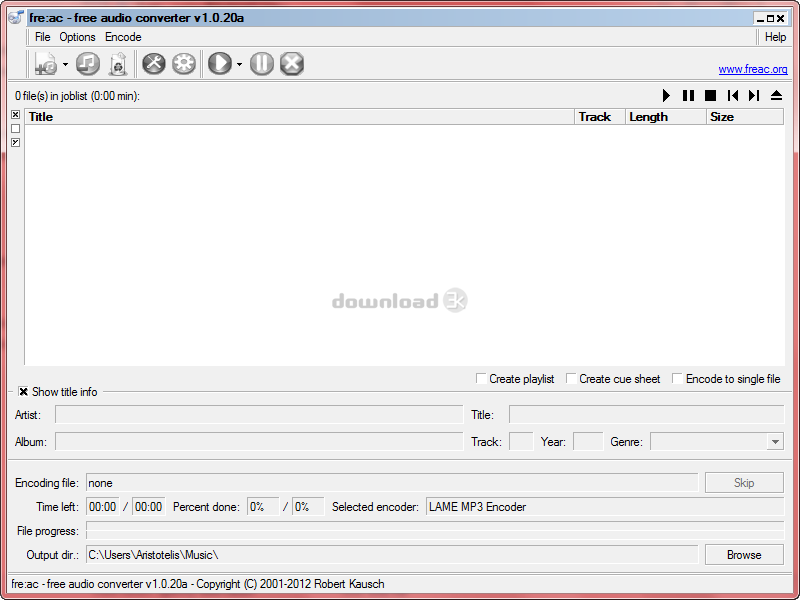The image size is (800, 600).
Task: Sort joblist by Length column header
Action: [x=666, y=117]
